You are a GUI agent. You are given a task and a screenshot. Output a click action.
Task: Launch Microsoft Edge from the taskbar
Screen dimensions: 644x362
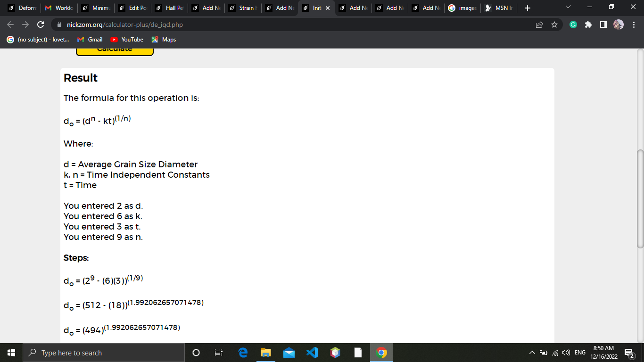coord(243,353)
